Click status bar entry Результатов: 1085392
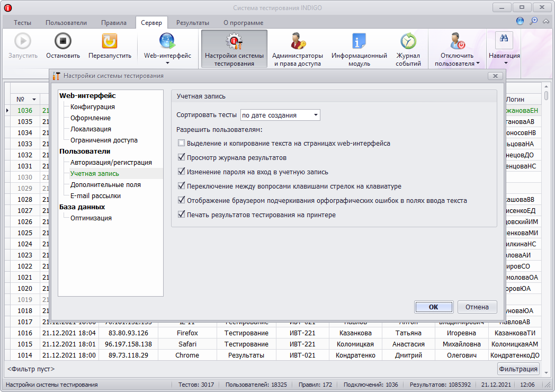 pyautogui.click(x=440, y=385)
